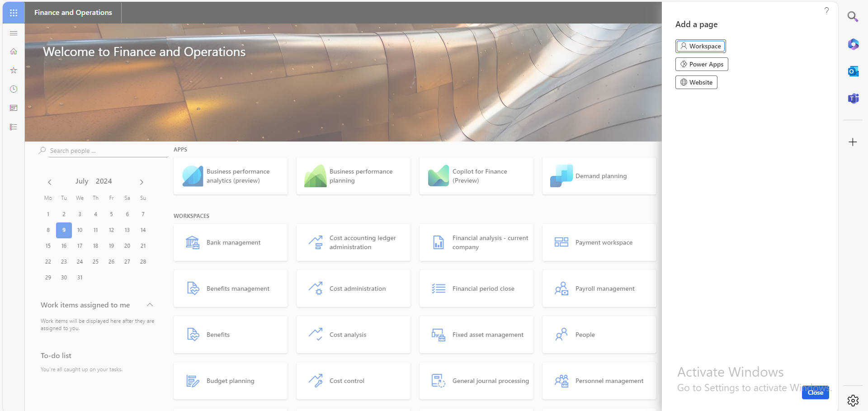The image size is (868, 411).
Task: Open Teams icon in right sidebar
Action: [x=853, y=99]
